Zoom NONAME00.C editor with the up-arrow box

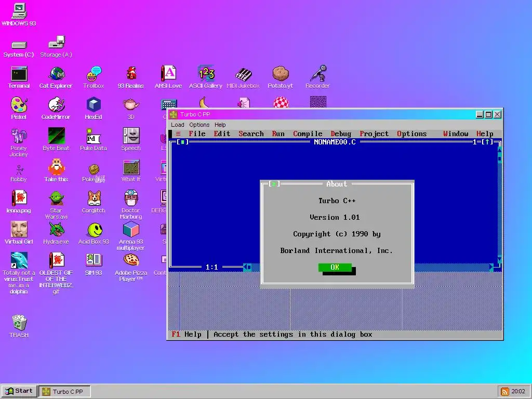pyautogui.click(x=487, y=142)
